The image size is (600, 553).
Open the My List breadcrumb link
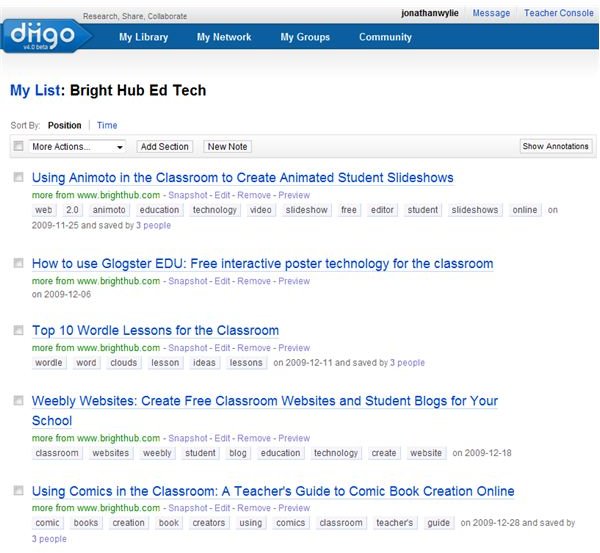click(35, 91)
